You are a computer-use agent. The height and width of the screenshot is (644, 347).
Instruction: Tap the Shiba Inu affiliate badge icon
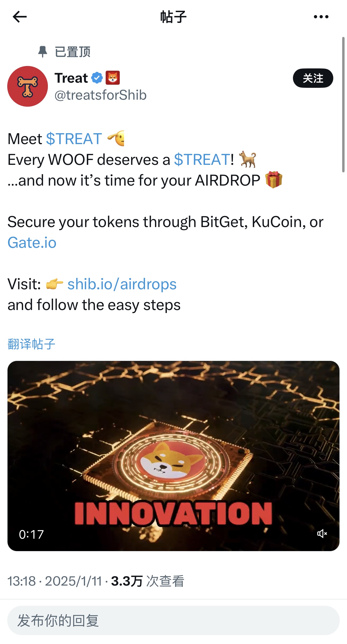tap(112, 78)
